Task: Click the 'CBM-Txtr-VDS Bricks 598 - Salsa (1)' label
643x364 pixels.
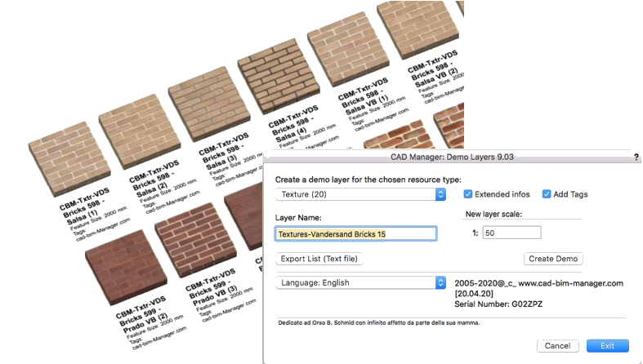Action: click(83, 206)
